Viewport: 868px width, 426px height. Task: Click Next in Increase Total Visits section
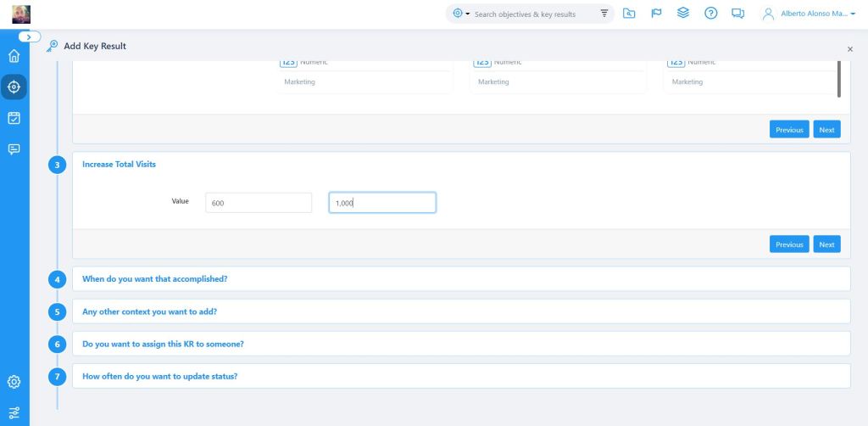coord(826,244)
